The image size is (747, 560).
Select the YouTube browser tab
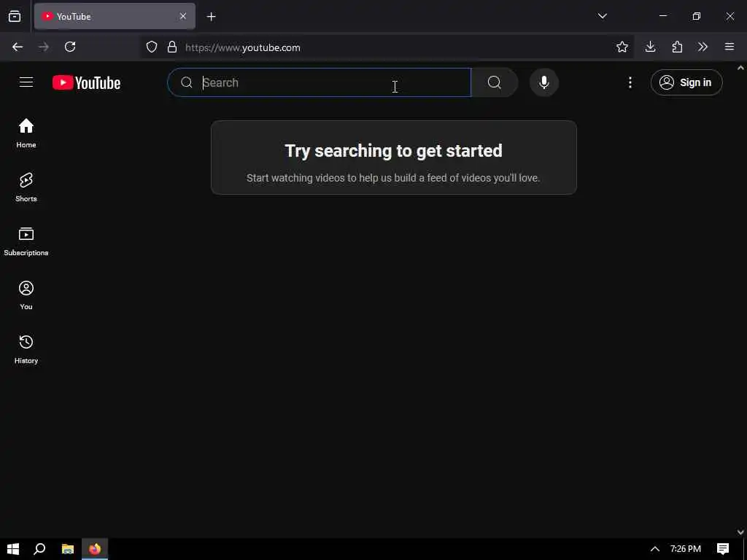(x=115, y=16)
